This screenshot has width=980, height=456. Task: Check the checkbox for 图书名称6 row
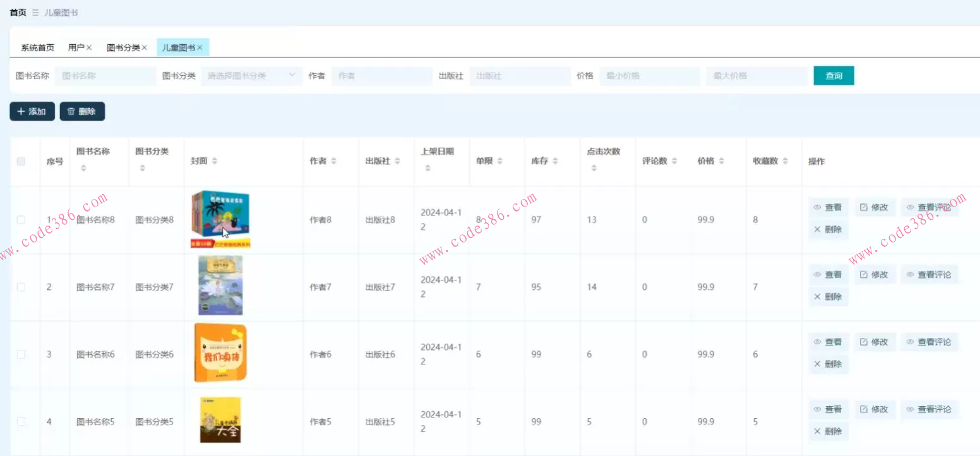point(21,354)
